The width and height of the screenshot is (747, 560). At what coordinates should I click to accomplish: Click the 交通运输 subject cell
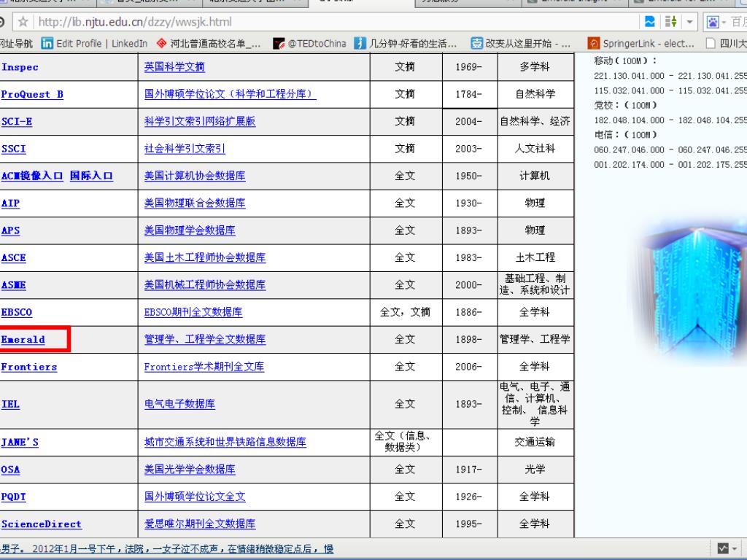(x=535, y=443)
